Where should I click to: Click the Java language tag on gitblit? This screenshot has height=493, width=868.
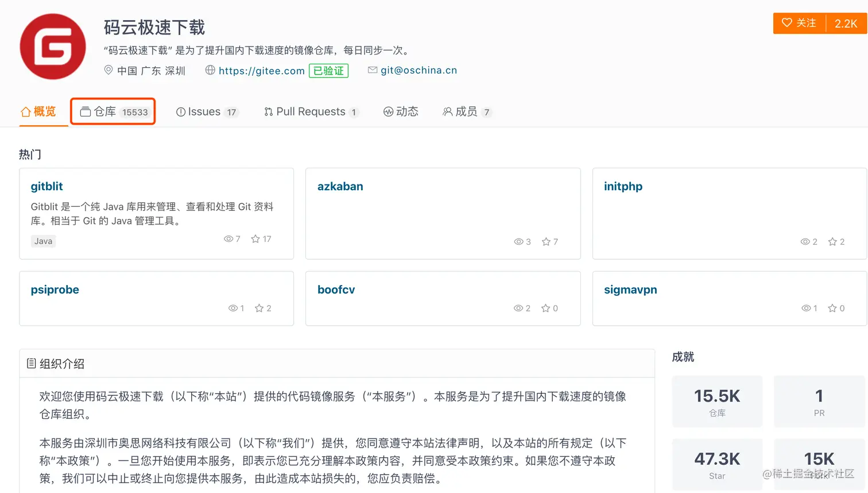(x=43, y=241)
